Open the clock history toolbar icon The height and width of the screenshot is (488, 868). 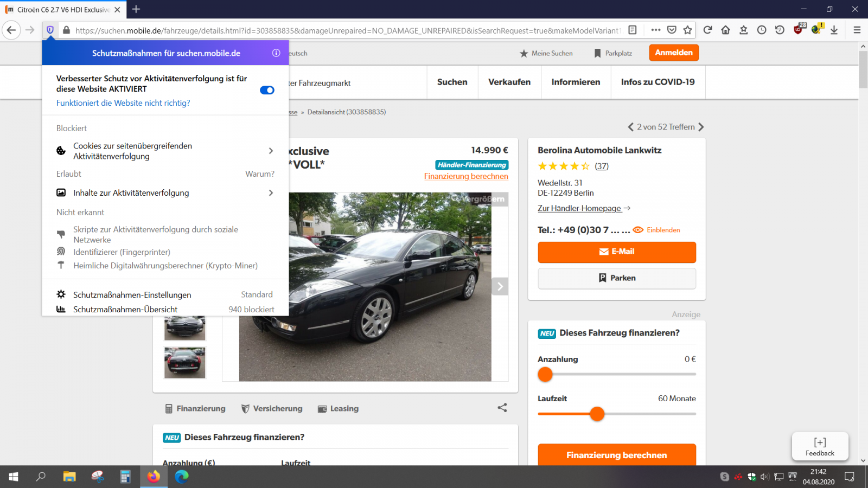click(762, 30)
